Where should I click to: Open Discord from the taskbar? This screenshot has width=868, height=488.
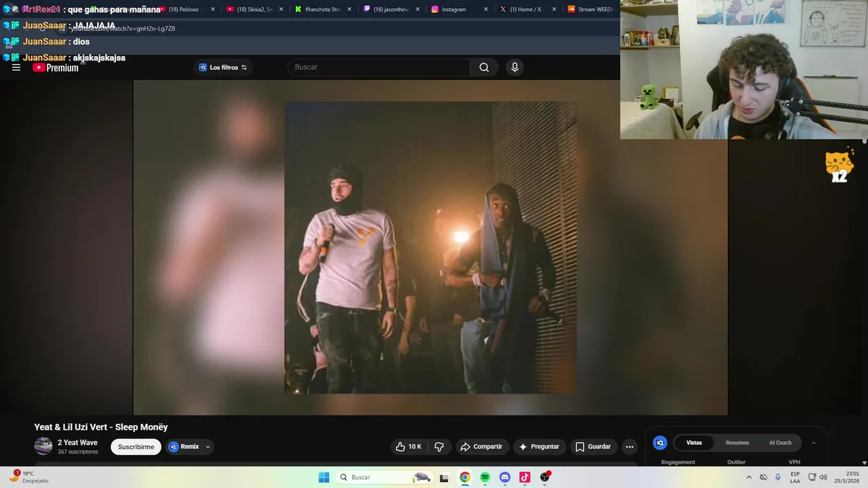(505, 477)
